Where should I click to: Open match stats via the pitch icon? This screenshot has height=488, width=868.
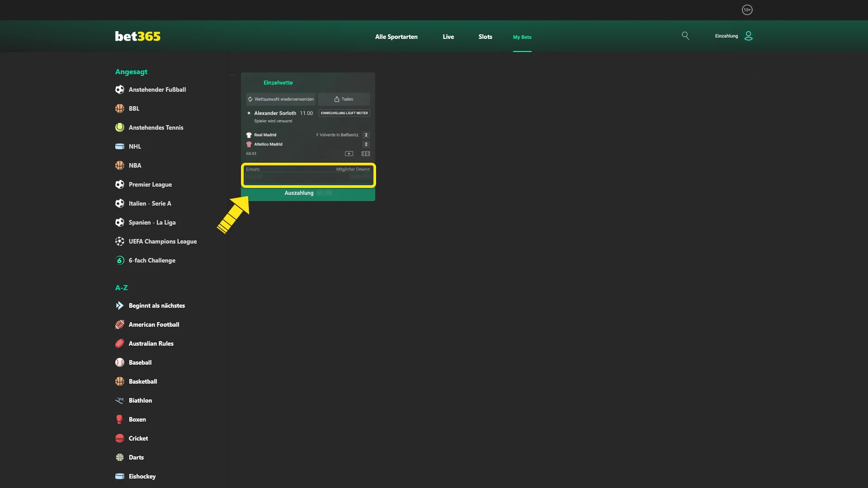pyautogui.click(x=366, y=154)
